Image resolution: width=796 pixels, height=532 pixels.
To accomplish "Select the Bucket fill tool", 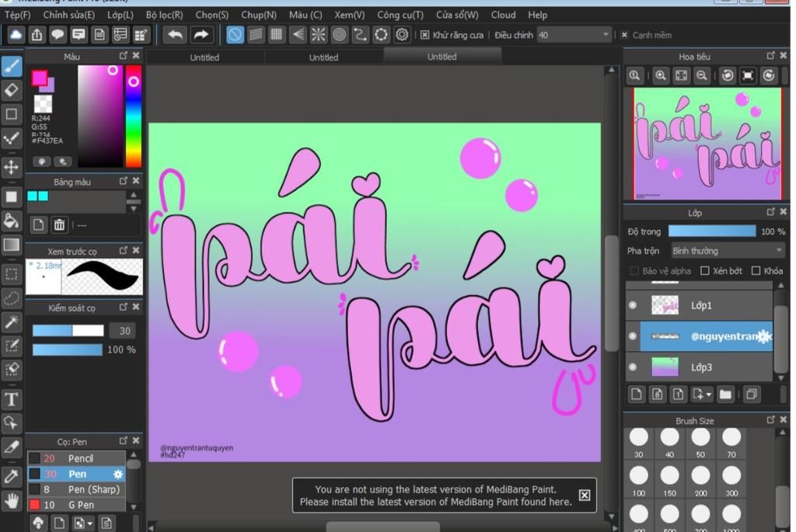I will click(12, 221).
